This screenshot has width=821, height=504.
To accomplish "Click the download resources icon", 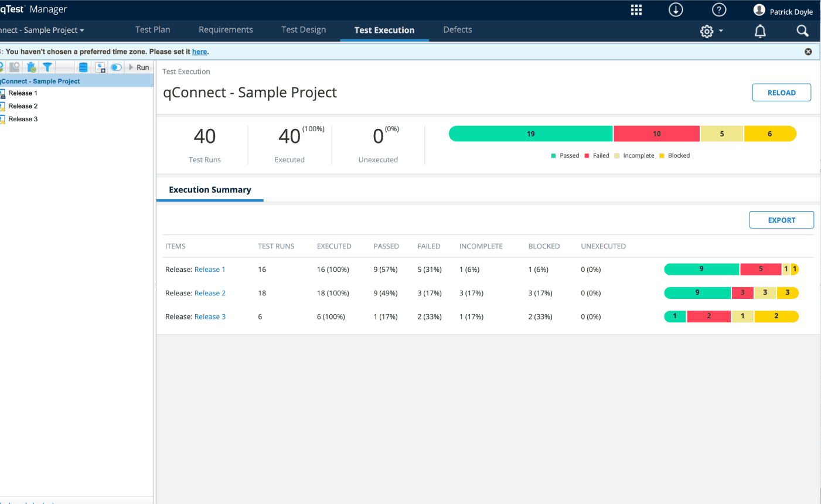I will point(676,10).
